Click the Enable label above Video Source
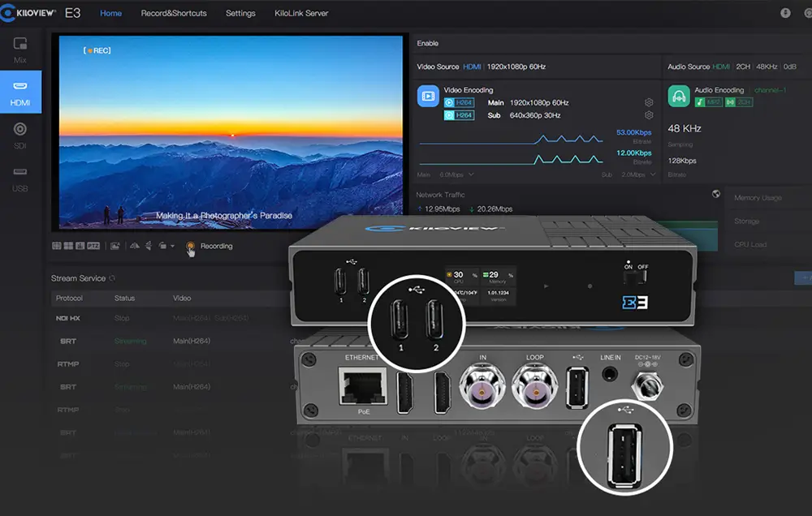 428,44
